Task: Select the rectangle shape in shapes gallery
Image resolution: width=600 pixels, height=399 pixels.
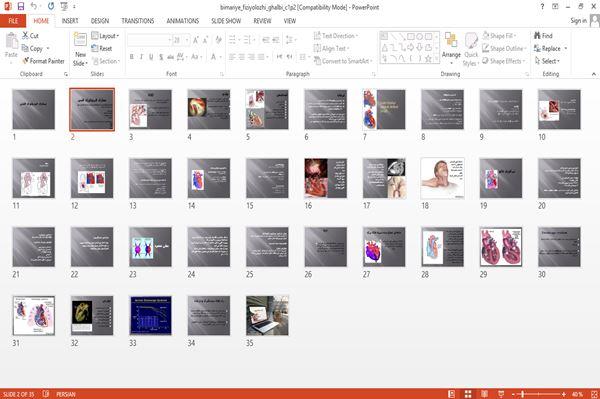Action: 411,37
